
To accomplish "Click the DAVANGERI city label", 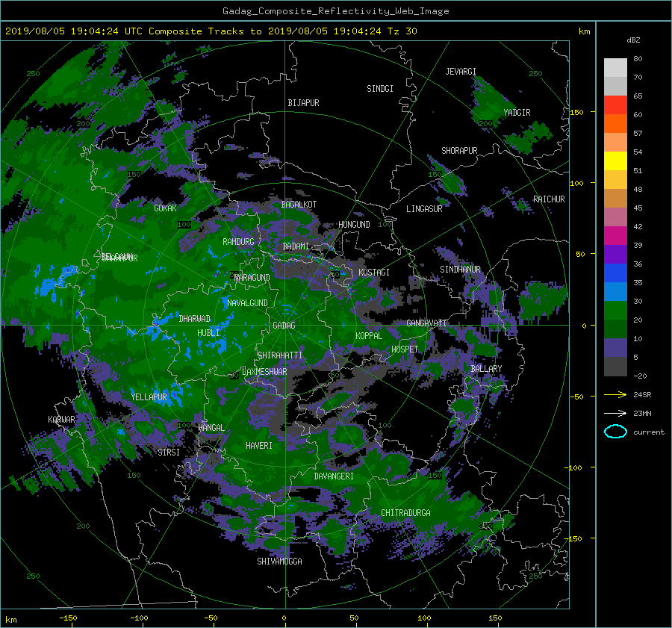I will tap(334, 476).
